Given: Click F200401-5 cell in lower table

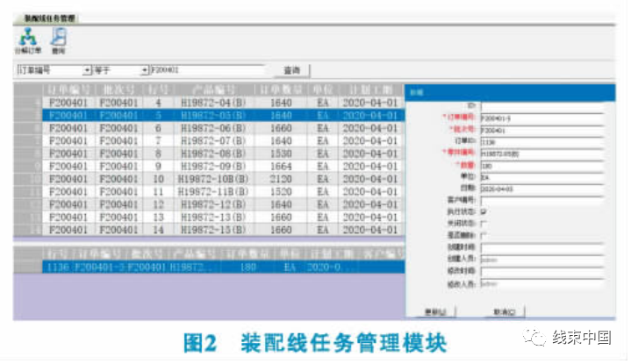Looking at the screenshot, I should (x=101, y=267).
